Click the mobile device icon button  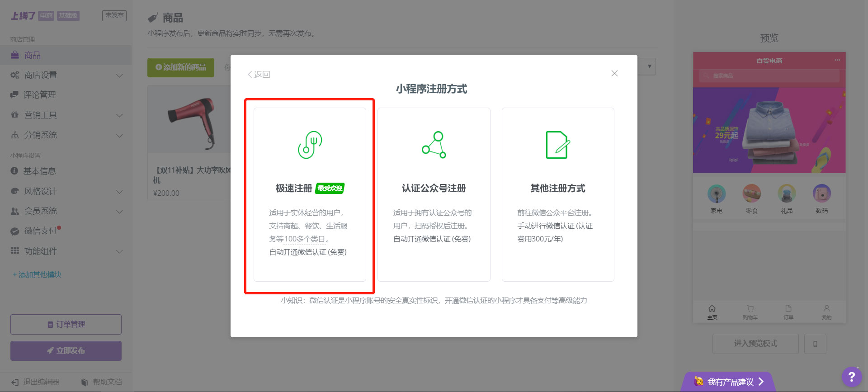[x=815, y=344]
